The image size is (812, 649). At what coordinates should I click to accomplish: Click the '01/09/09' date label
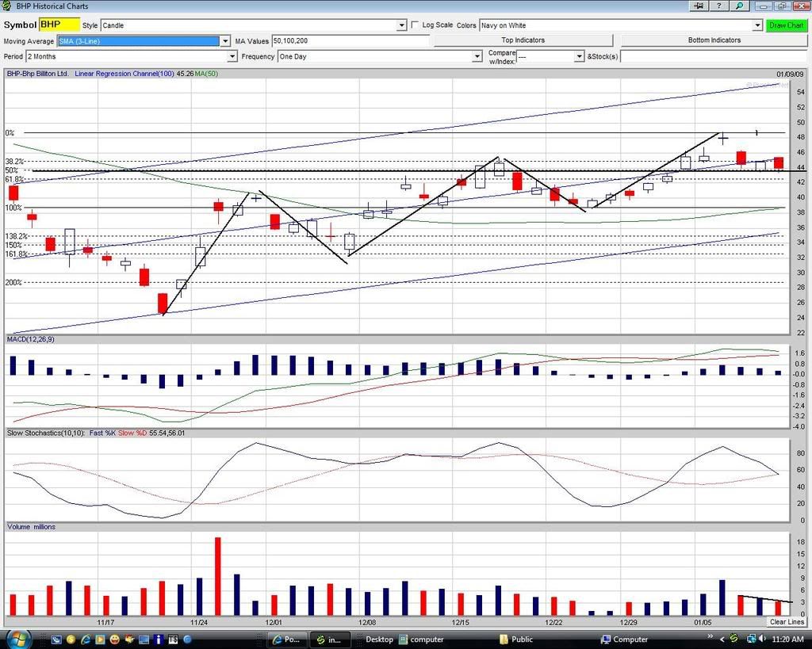coord(790,74)
